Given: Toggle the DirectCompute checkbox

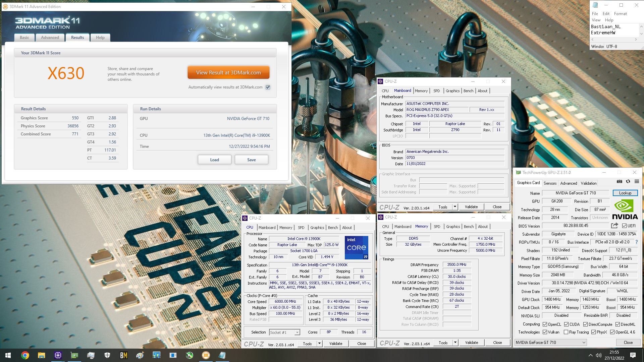Looking at the screenshot, I should click(x=585, y=324).
